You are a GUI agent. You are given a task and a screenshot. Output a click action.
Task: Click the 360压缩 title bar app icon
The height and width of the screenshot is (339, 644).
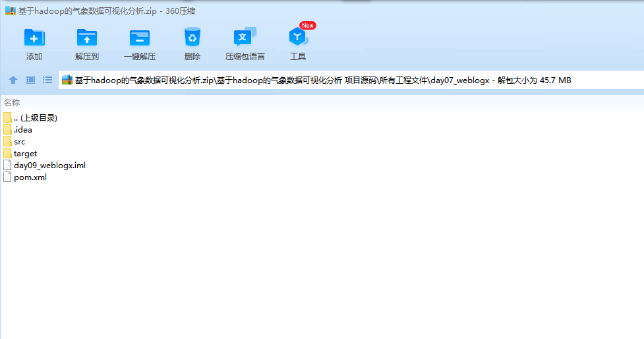[x=11, y=11]
